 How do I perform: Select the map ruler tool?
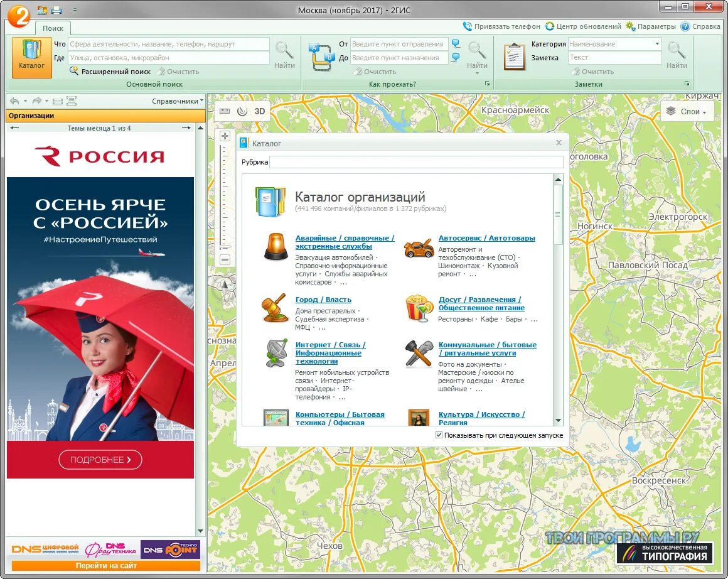225,111
